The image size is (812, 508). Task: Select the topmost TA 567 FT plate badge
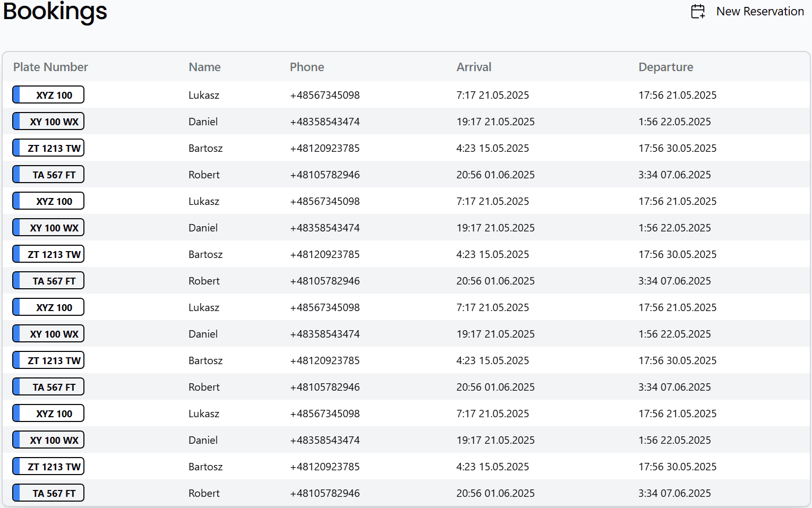[48, 175]
